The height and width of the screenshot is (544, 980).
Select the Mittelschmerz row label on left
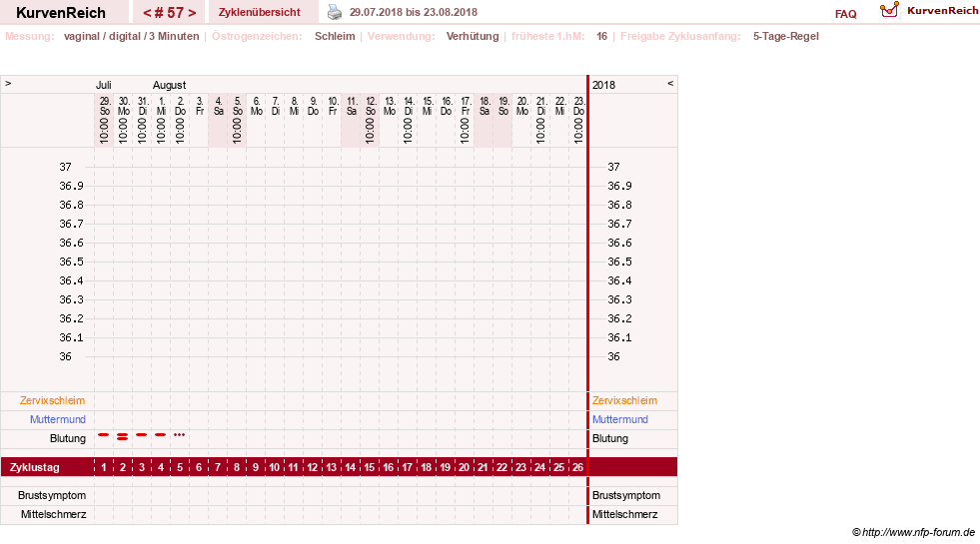point(53,514)
